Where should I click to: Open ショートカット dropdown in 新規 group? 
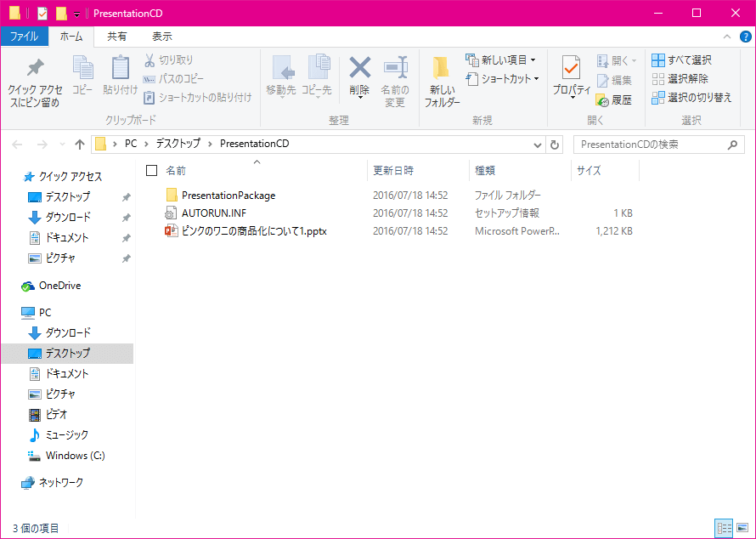pyautogui.click(x=502, y=79)
